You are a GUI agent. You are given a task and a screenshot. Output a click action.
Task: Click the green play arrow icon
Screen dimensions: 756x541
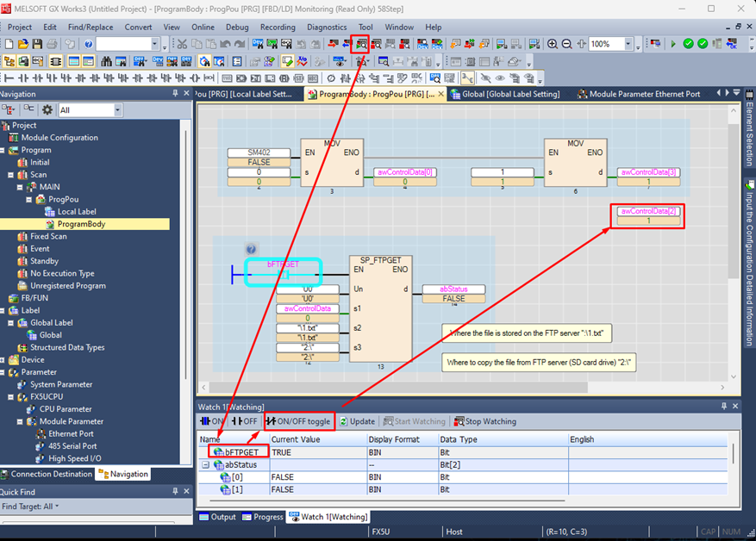pos(673,44)
